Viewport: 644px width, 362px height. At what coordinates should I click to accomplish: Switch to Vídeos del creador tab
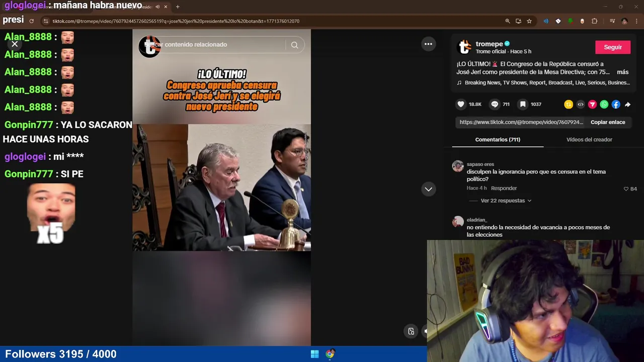point(589,140)
